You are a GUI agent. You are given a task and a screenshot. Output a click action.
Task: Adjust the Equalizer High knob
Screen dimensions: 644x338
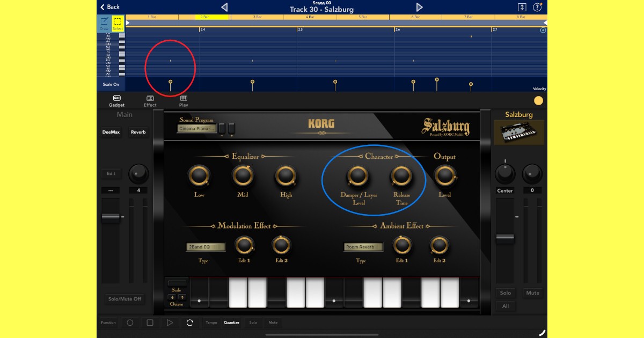click(x=286, y=175)
